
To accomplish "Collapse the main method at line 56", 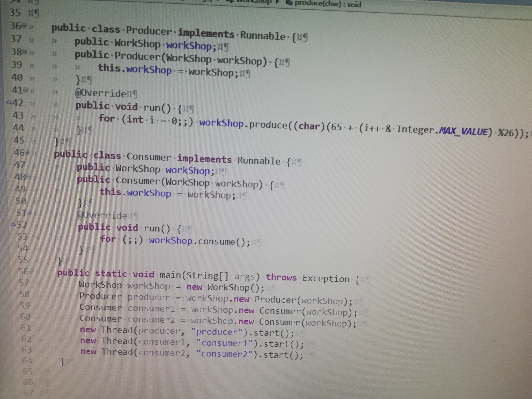I will pos(31,272).
